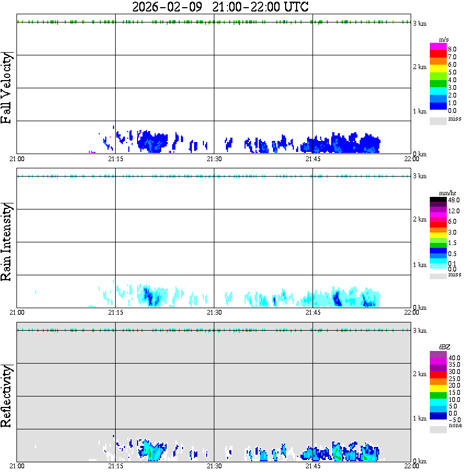Viewport: 466px width, 476px height.
Task: Click the gray miss swatch in the mm/hr legend
Action: click(x=438, y=276)
